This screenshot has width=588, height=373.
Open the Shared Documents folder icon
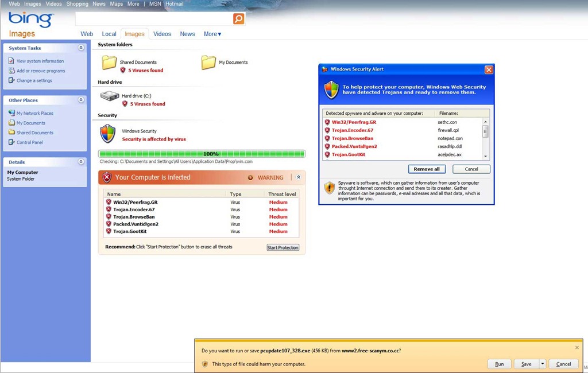tap(109, 63)
